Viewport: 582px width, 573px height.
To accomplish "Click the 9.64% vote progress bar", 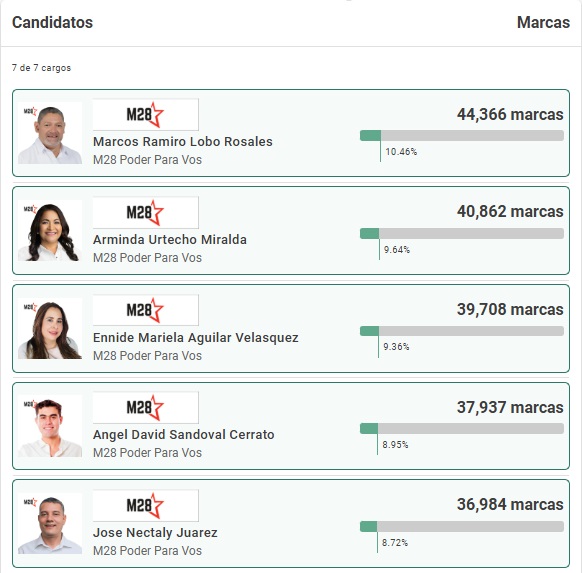I will click(x=462, y=233).
